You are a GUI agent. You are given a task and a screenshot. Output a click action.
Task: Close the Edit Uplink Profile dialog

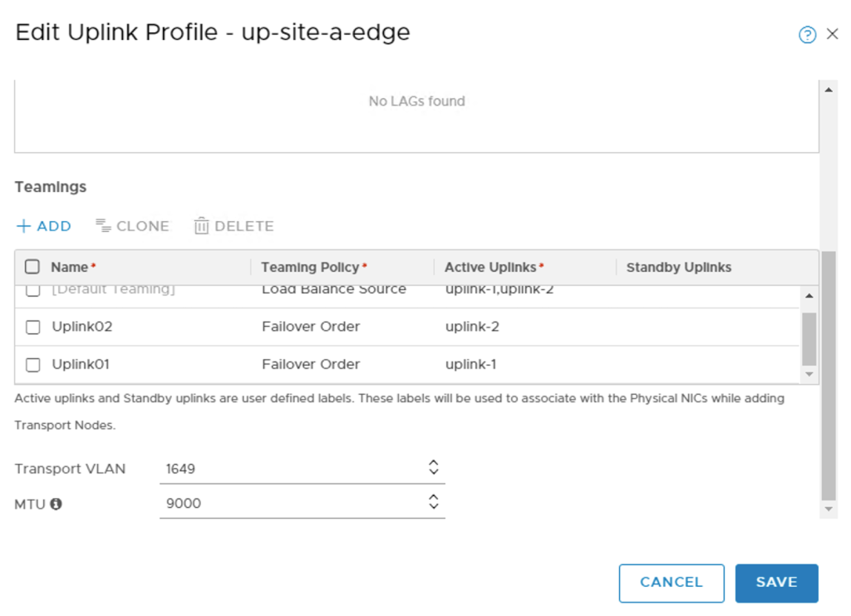[x=834, y=34]
